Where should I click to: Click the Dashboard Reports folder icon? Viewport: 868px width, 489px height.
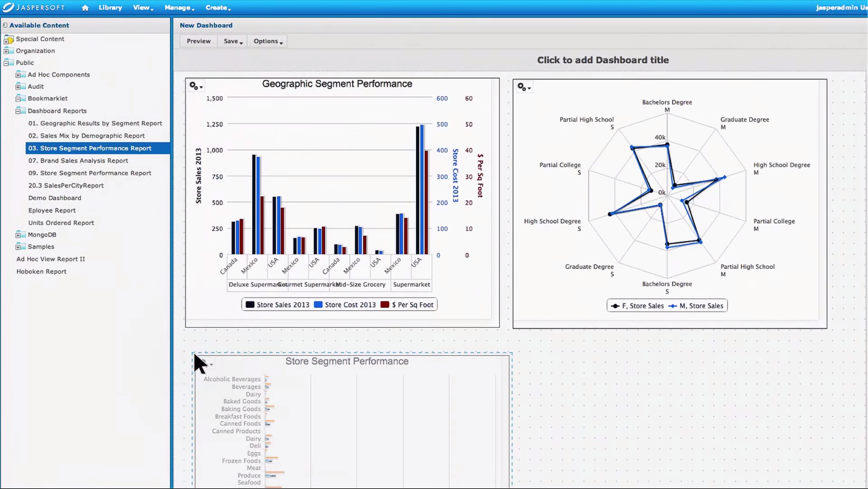[20, 110]
